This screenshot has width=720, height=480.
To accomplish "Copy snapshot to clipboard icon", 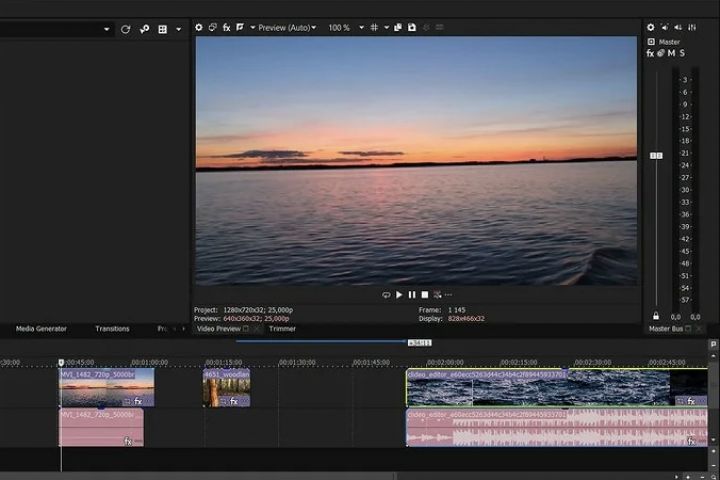I will [x=398, y=28].
